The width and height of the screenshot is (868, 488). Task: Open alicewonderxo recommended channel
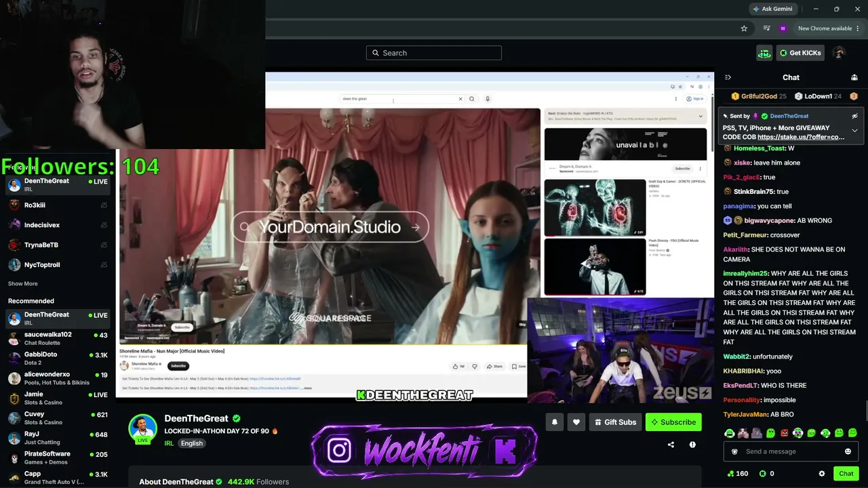click(x=58, y=378)
